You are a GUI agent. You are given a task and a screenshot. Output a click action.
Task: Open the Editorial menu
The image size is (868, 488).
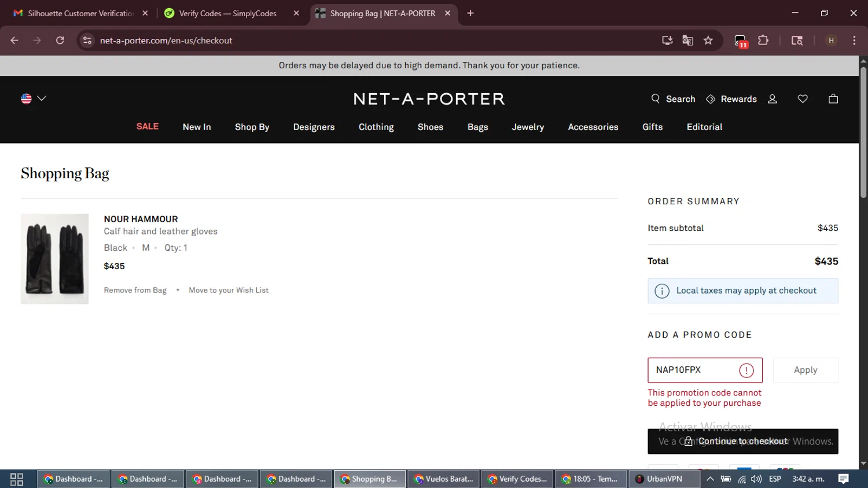point(704,127)
